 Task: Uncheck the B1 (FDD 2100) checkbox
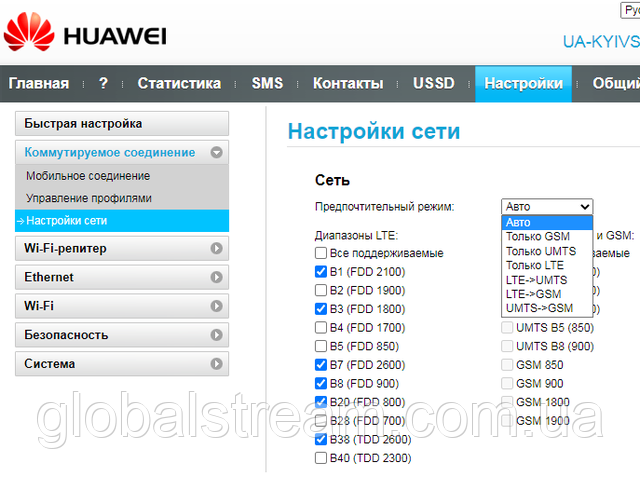pos(321,271)
